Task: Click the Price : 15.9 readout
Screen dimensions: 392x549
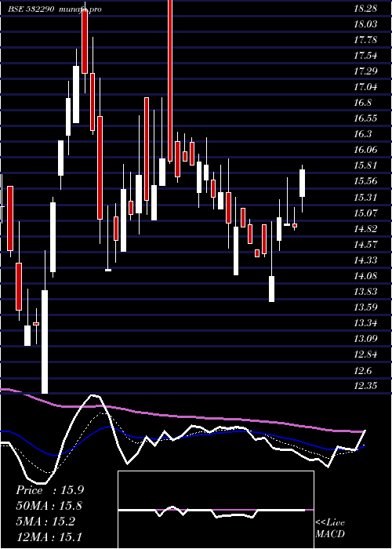Action: tap(49, 490)
